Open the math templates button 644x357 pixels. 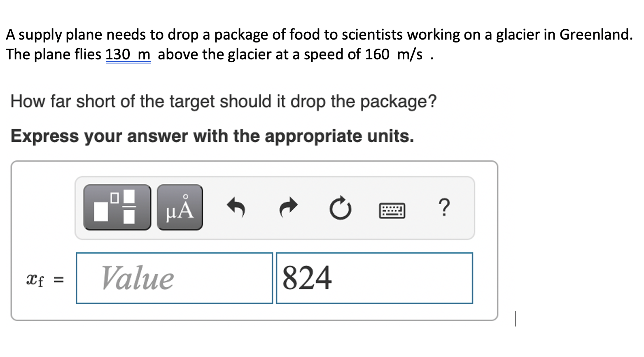tap(117, 207)
